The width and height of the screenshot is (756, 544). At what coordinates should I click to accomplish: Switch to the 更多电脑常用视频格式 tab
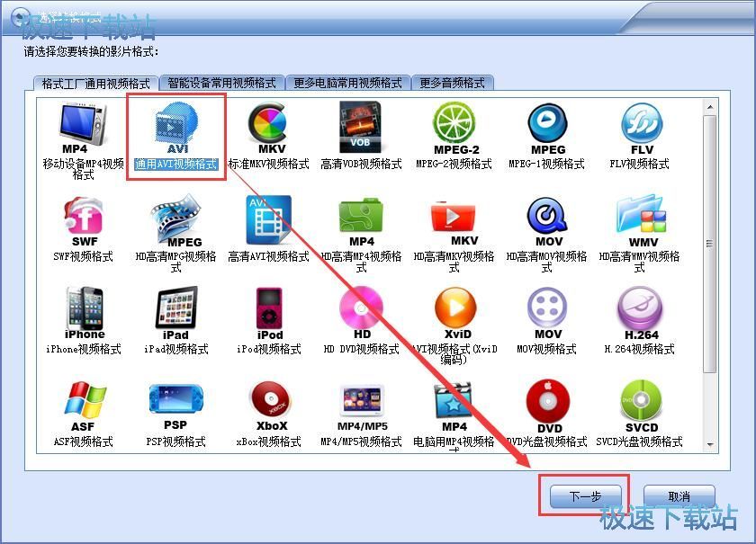click(x=347, y=83)
